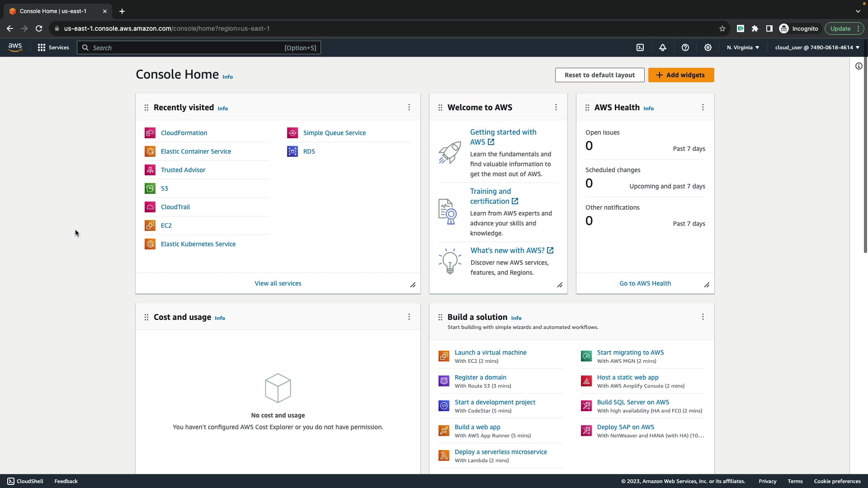
Task: Expand the N. Virginia region dropdown
Action: pos(743,47)
